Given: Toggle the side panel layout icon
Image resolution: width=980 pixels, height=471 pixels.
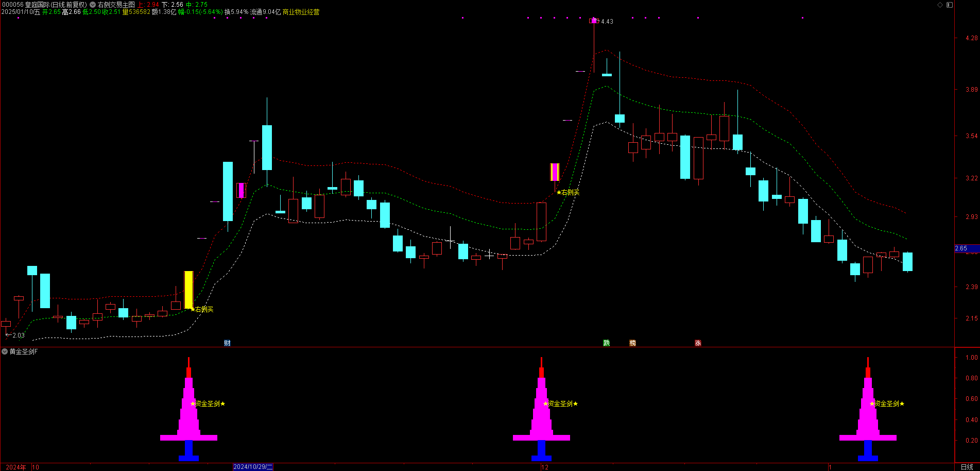Looking at the screenshot, I should click(x=949, y=5).
